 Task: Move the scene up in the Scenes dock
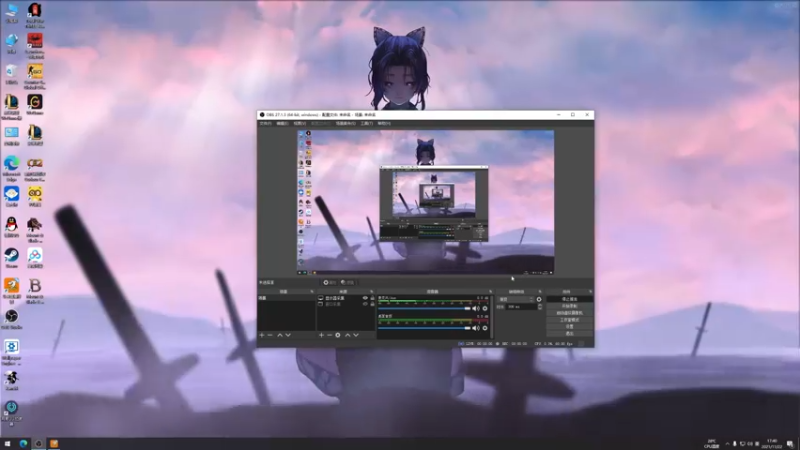(280, 335)
